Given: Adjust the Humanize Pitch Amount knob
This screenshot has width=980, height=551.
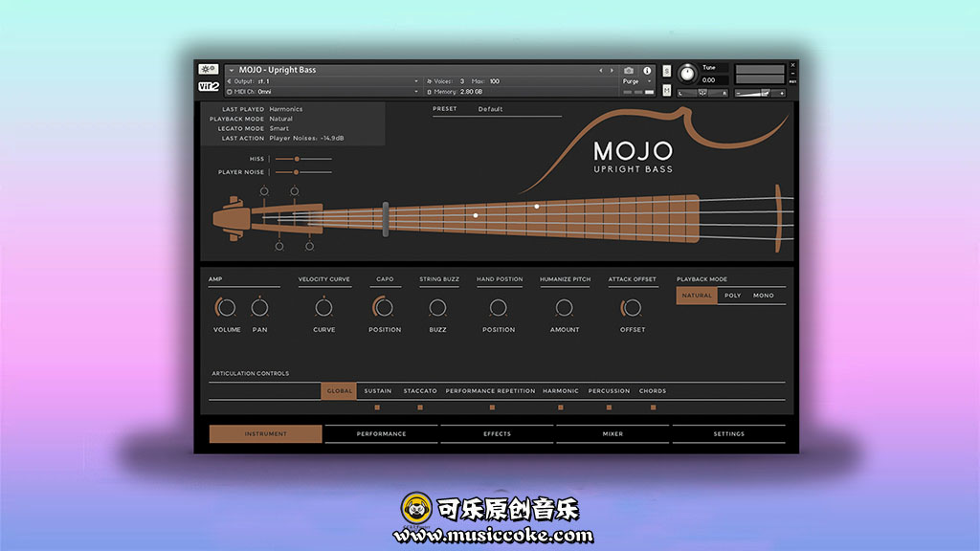Looking at the screenshot, I should tap(565, 307).
